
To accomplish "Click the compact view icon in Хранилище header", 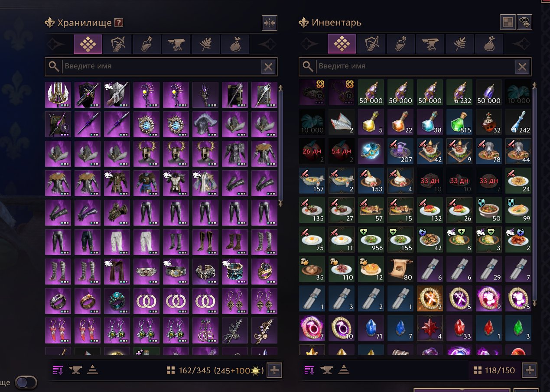I will [270, 23].
